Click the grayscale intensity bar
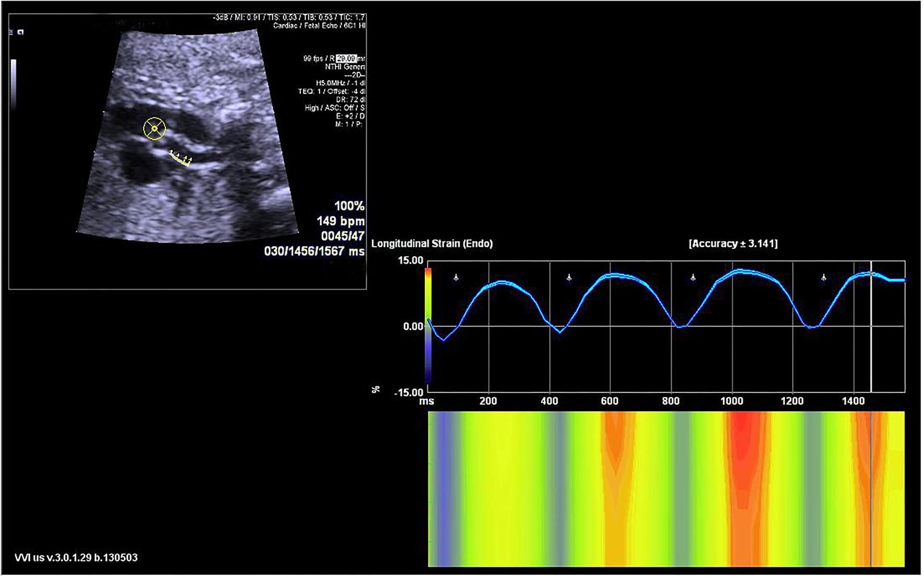Screen dimensions: 924x578 (14, 83)
